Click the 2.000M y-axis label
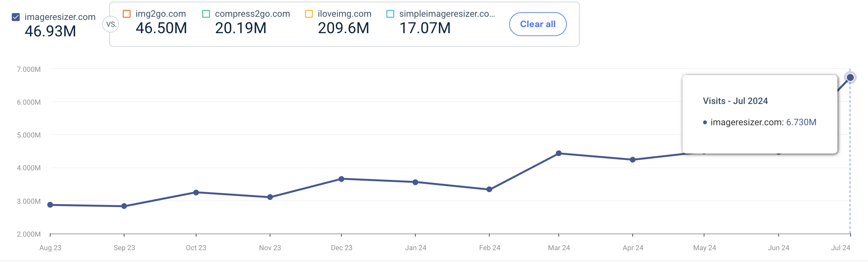The width and height of the screenshot is (868, 264). pyautogui.click(x=29, y=234)
